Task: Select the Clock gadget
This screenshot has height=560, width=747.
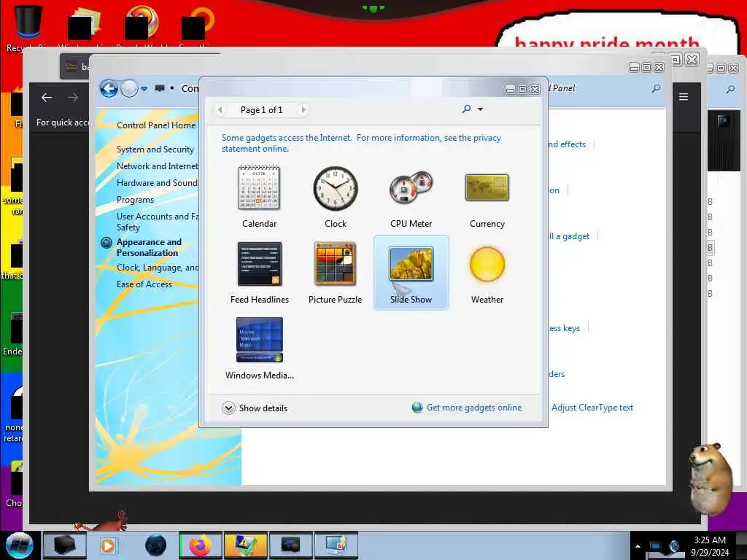Action: tap(336, 197)
